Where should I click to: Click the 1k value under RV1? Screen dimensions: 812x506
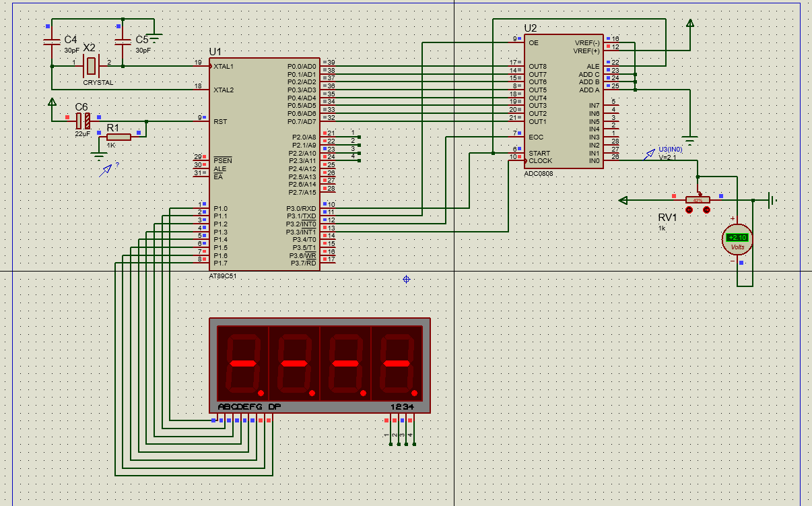coord(661,228)
